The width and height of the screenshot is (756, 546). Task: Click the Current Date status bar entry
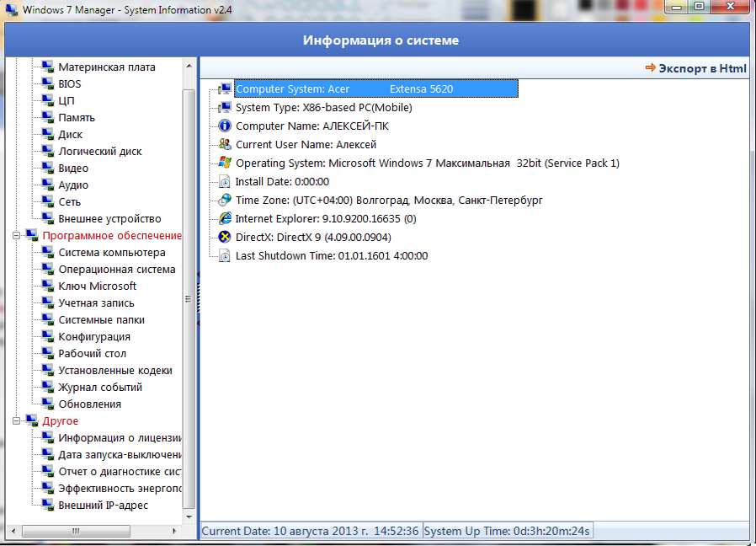311,531
